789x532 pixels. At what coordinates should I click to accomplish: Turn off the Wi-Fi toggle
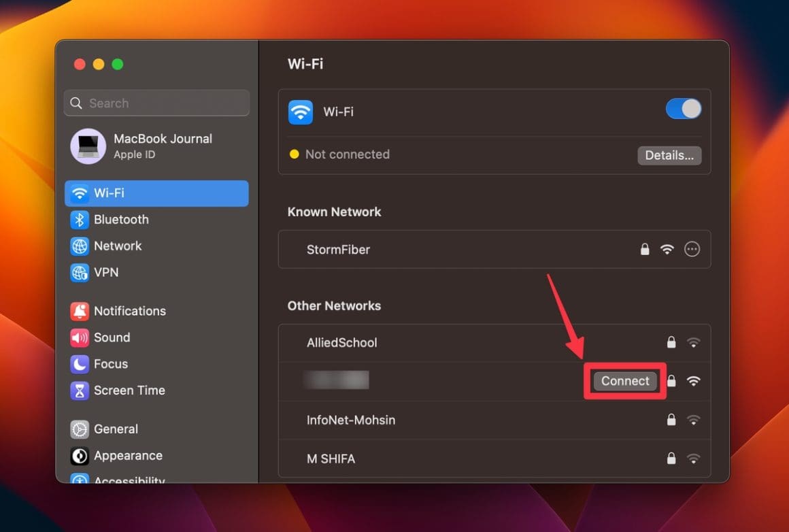682,109
